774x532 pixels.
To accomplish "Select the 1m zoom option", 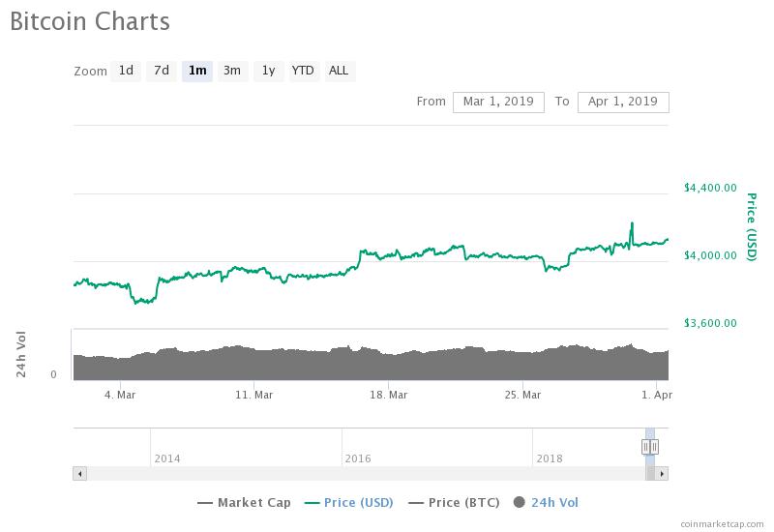I will [197, 71].
